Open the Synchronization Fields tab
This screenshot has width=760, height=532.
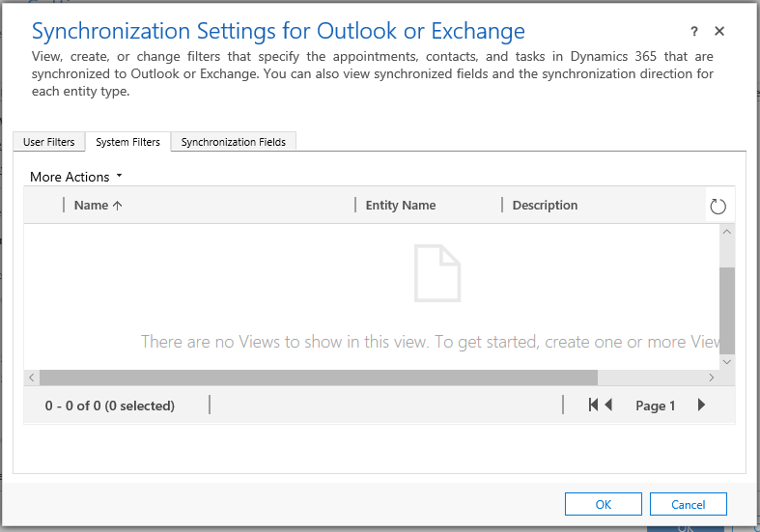[233, 142]
